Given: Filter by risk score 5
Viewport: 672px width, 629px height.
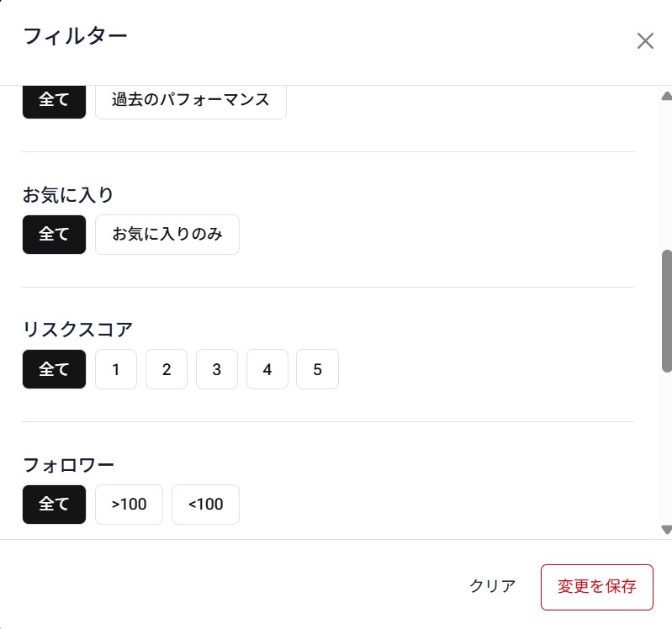Looking at the screenshot, I should pyautogui.click(x=317, y=369).
